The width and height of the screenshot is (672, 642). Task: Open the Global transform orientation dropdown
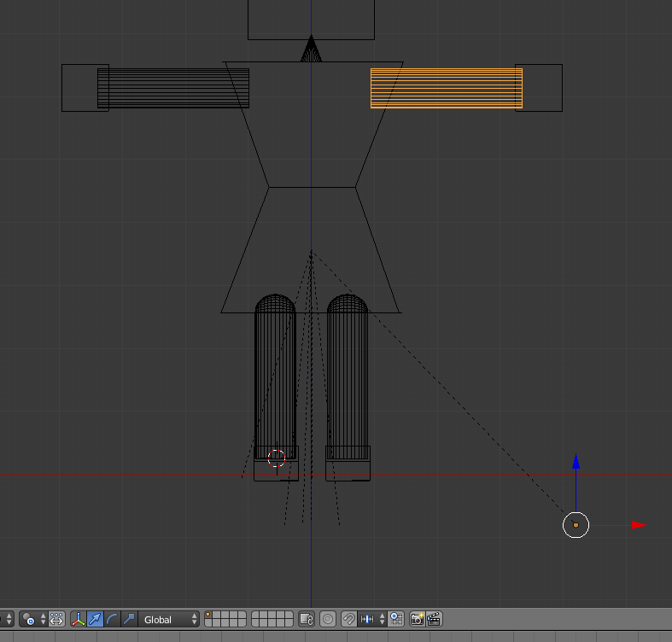click(170, 619)
